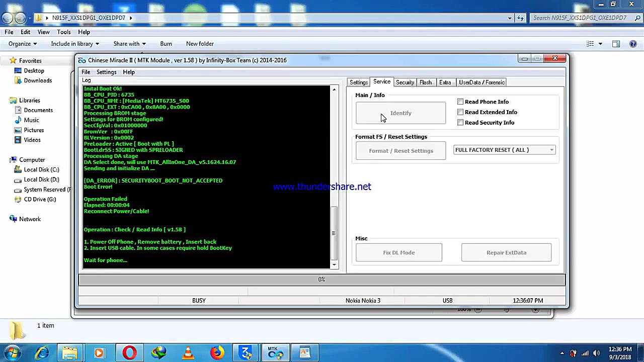Viewport: 644px width, 362px height.
Task: Open View menu in Explorer
Action: click(x=43, y=32)
